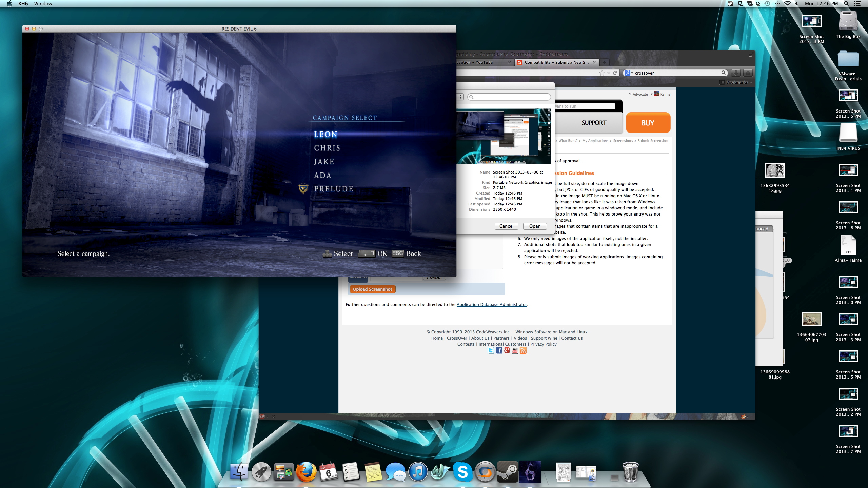Select CHRIS campaign in Resident Evil 6
The height and width of the screenshot is (488, 868).
pos(327,148)
